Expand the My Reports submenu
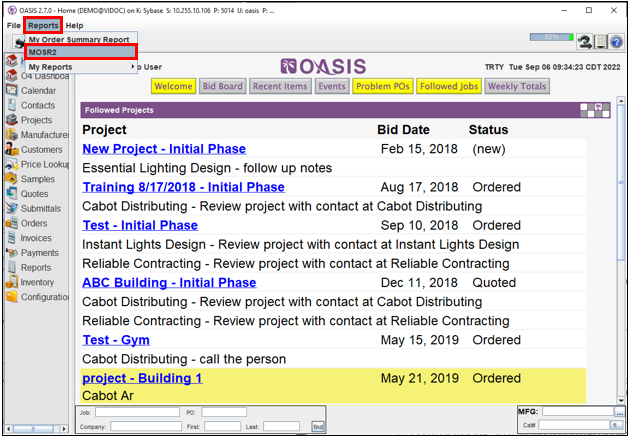Viewport: 631px width, 439px height. click(81, 67)
